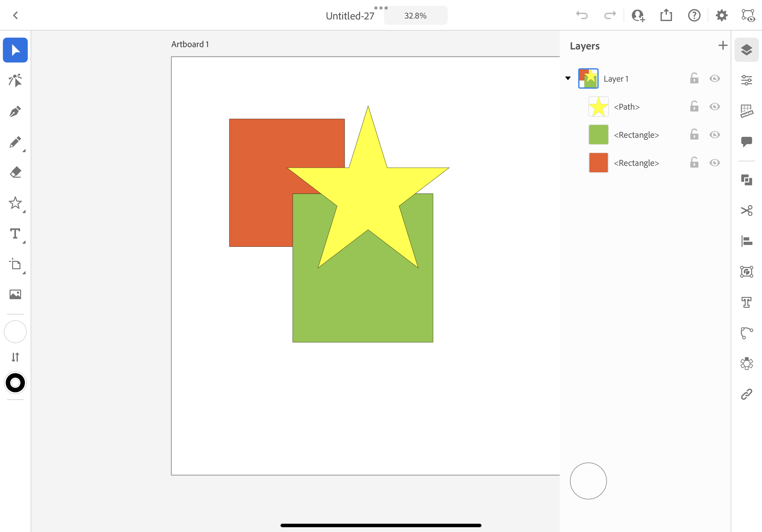
Task: Click the Import image tool
Action: point(15,294)
